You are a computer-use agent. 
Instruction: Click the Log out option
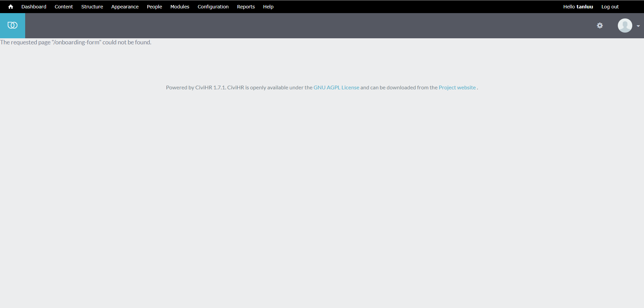pyautogui.click(x=610, y=6)
